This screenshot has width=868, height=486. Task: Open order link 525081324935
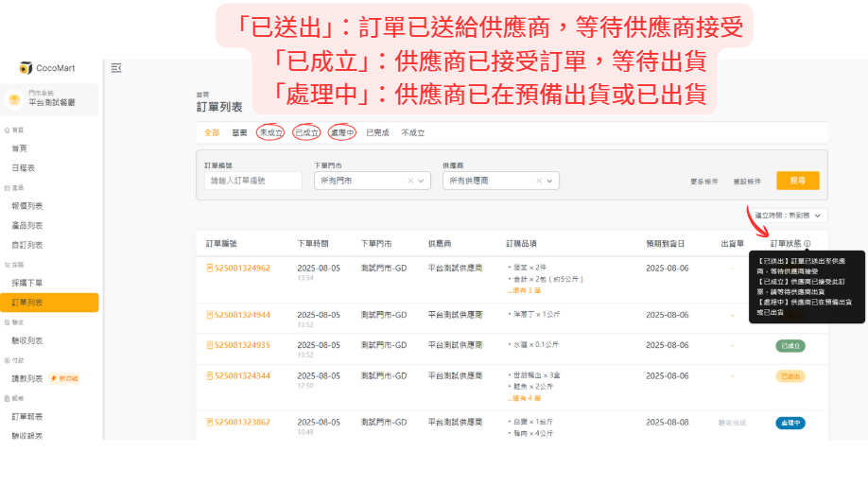(242, 345)
